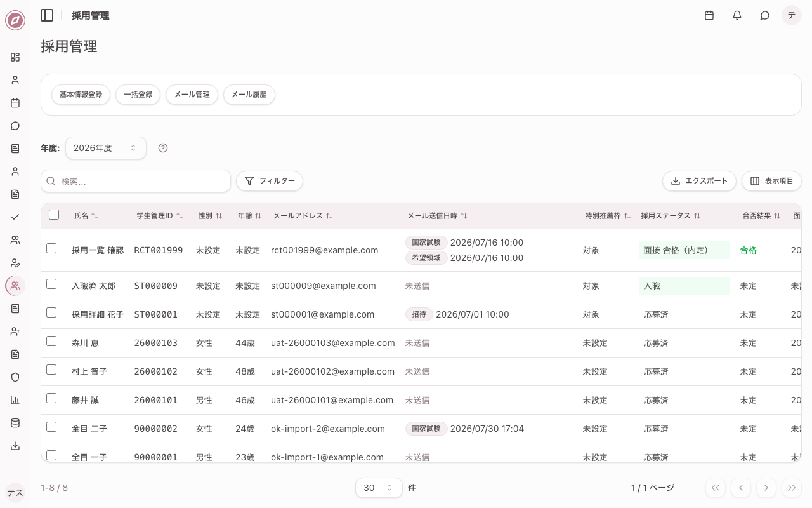
Task: Check the row for 全目 二子
Action: click(x=51, y=427)
